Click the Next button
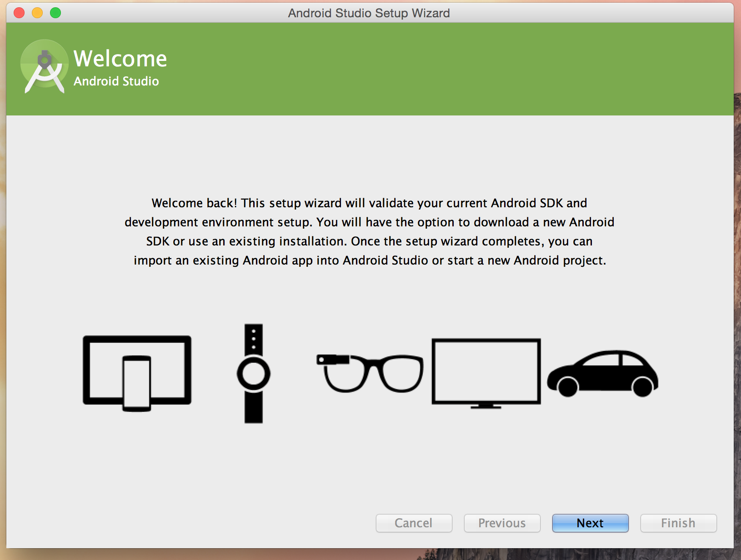The height and width of the screenshot is (560, 741). [x=590, y=523]
